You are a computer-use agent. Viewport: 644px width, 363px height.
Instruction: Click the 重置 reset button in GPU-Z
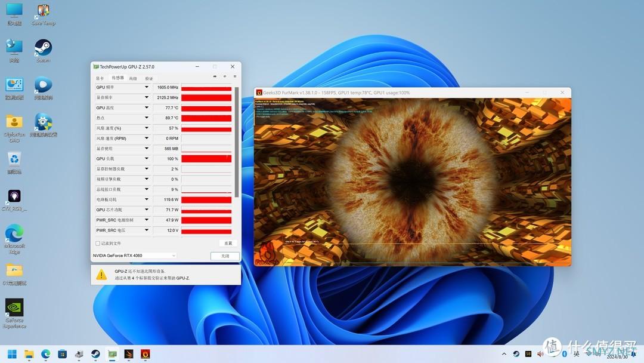(228, 244)
